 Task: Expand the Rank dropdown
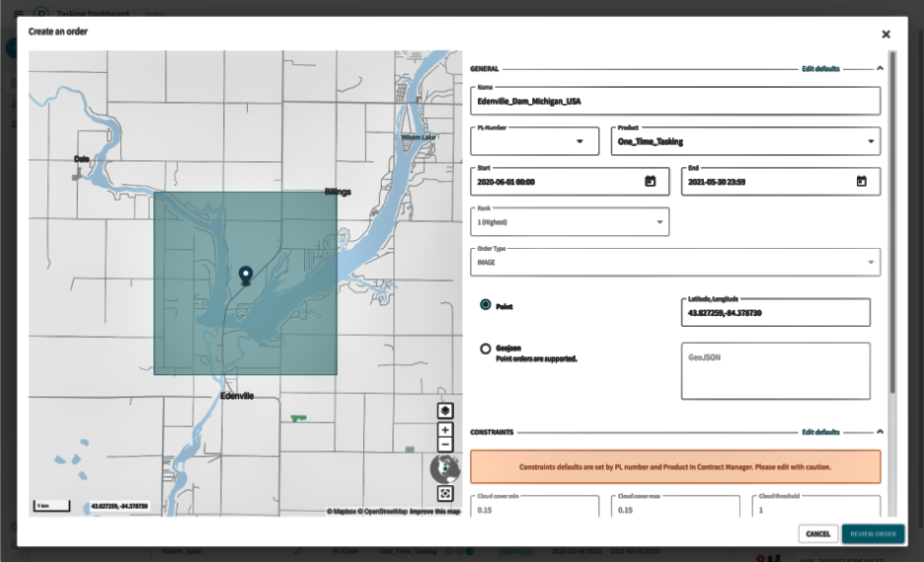click(x=659, y=222)
